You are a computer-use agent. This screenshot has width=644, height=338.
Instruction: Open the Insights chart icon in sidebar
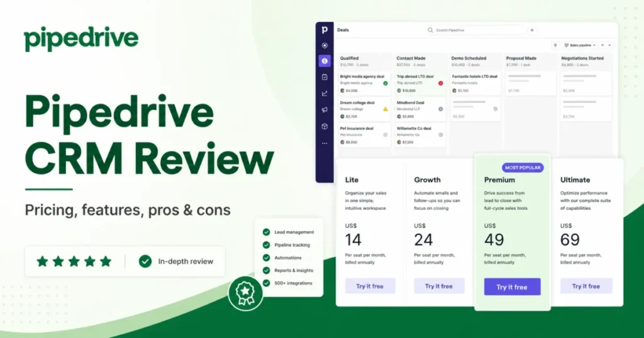pos(325,94)
